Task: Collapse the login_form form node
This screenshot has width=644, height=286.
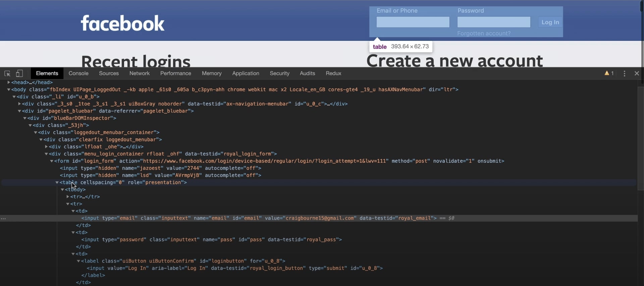Action: click(x=52, y=161)
